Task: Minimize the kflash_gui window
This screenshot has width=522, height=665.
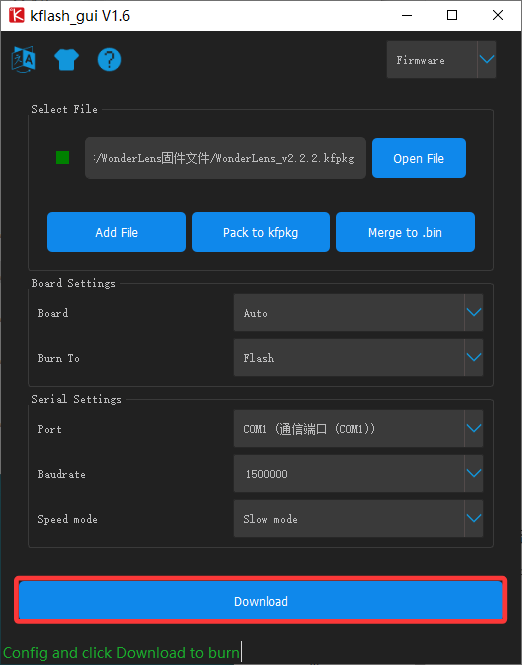Action: [x=407, y=15]
